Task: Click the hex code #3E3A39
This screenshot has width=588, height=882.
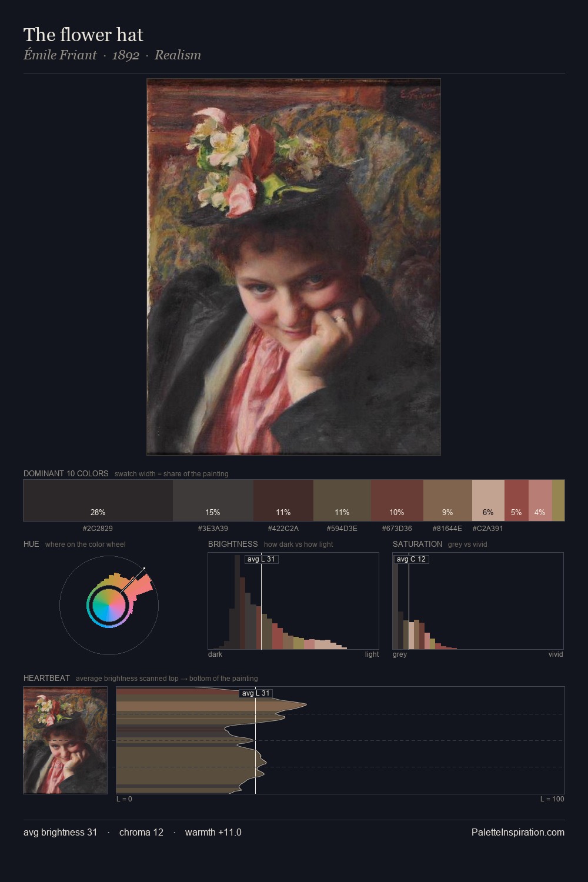Action: coord(213,529)
